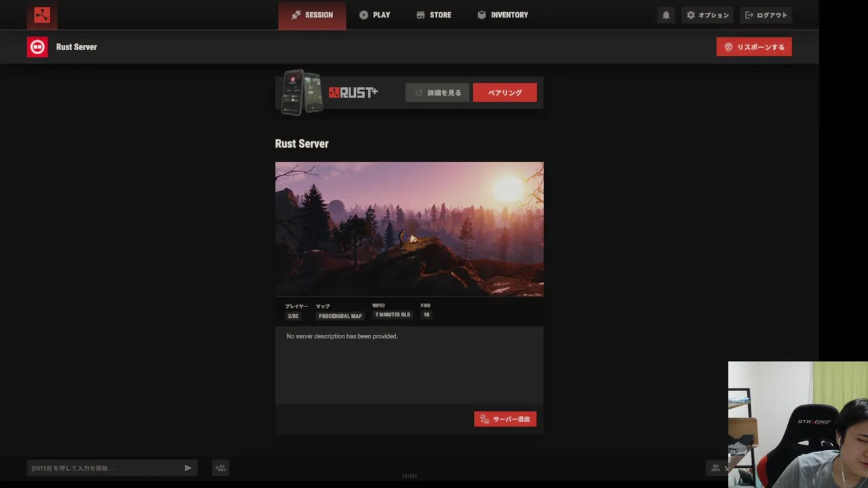Image resolution: width=868 pixels, height=488 pixels.
Task: Open the STORE tab
Action: tap(433, 15)
